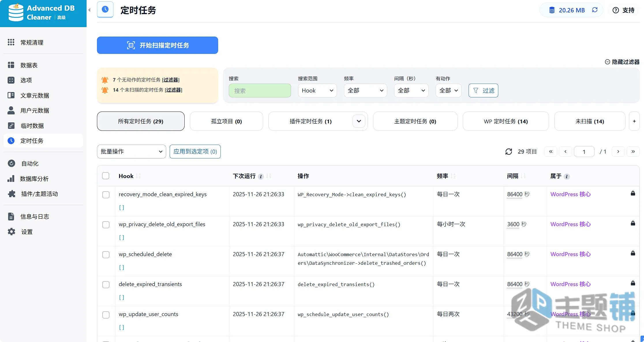This screenshot has height=342, width=644.
Task: Toggle the select-all checkbox in table header
Action: [106, 176]
